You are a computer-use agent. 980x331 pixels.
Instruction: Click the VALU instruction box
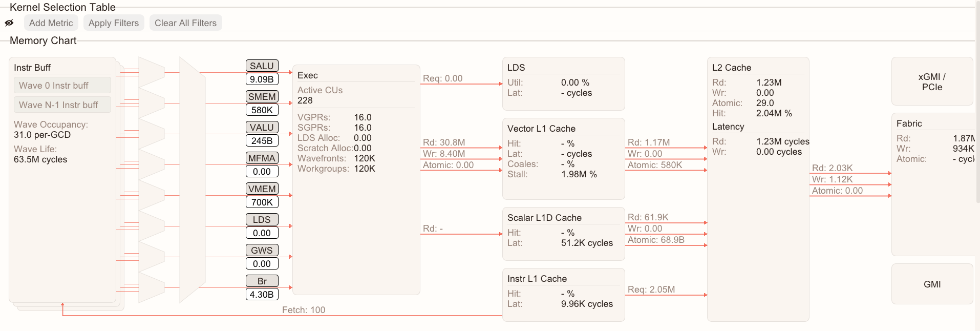point(262,128)
